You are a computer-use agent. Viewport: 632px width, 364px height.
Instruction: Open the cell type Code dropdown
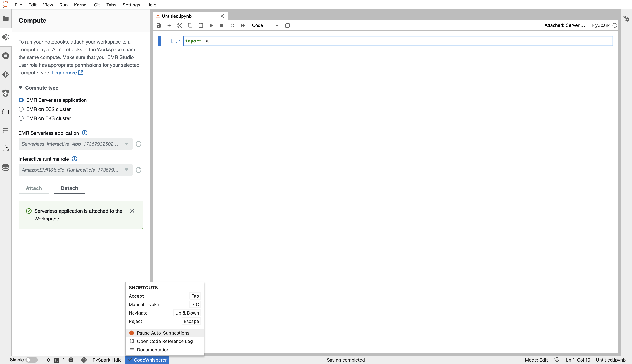tap(265, 25)
